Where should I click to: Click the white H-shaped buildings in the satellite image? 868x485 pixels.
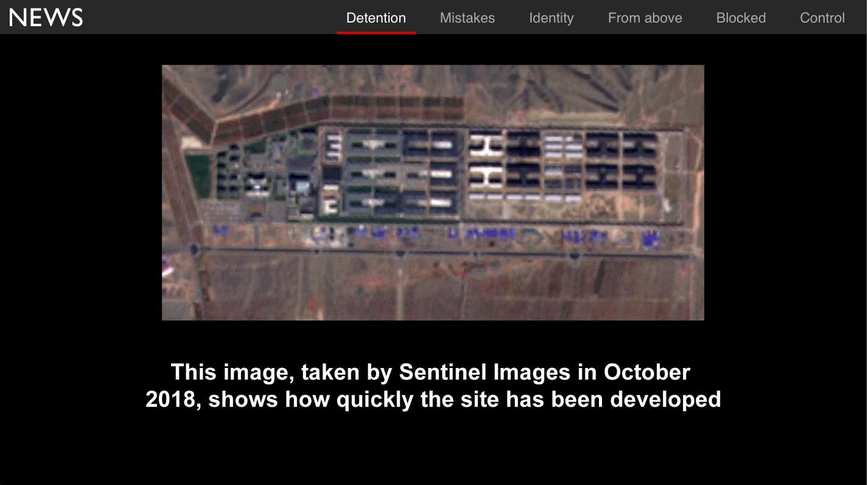[488, 160]
